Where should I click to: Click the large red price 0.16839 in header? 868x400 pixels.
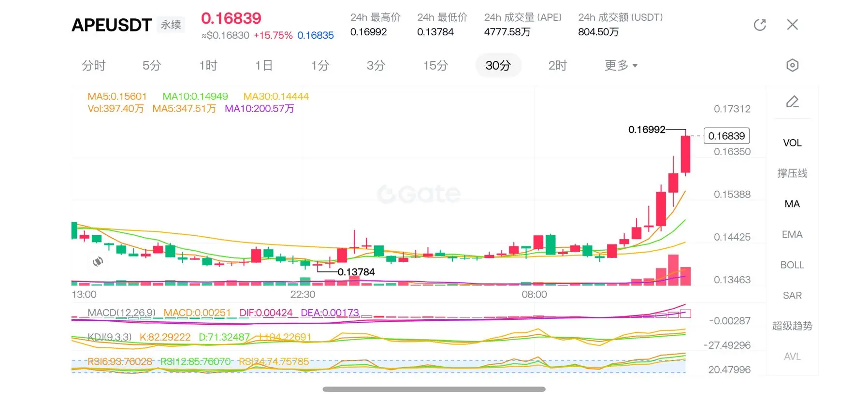click(231, 18)
